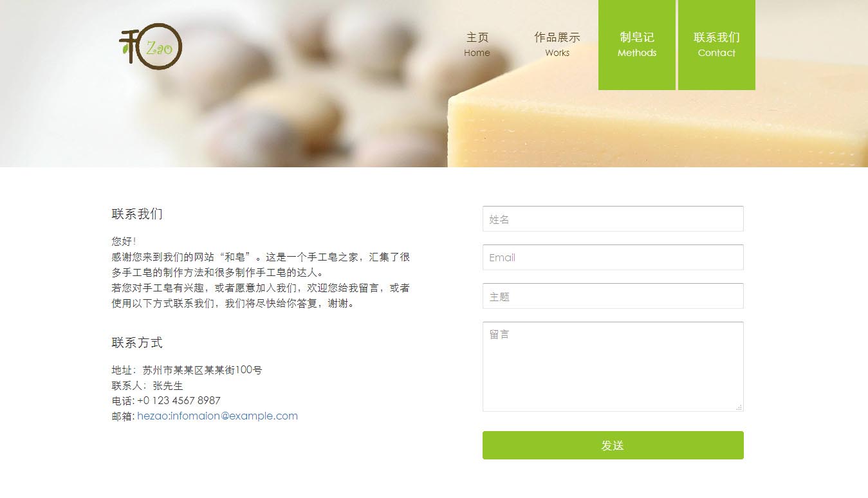Submit form with green 发送 button

coord(613,445)
